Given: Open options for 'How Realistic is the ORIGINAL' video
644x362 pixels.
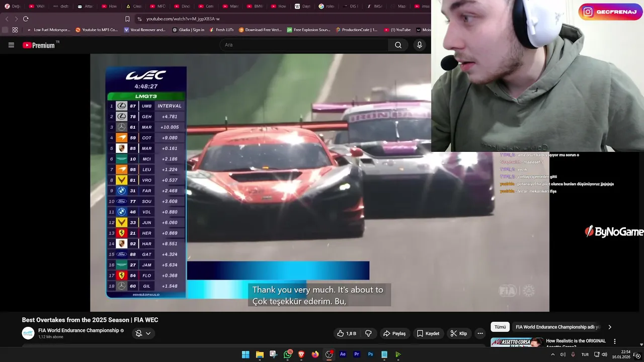Looking at the screenshot, I should pyautogui.click(x=614, y=341).
